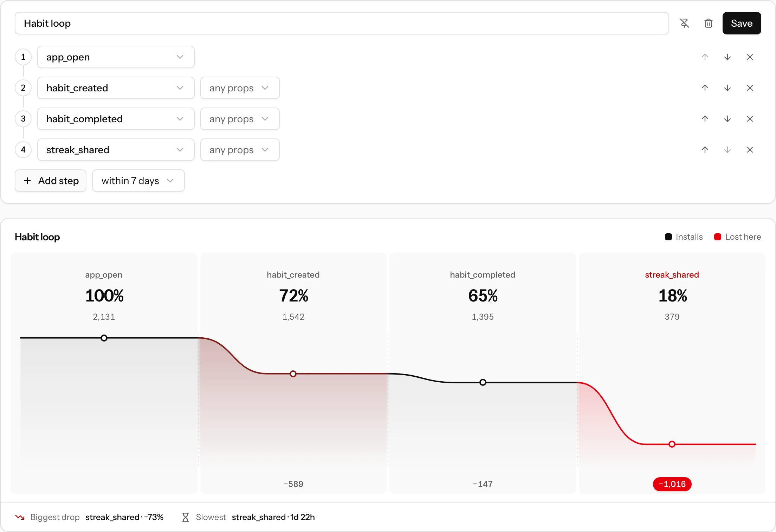Click the −147 drop value
The image size is (776, 532).
(483, 484)
